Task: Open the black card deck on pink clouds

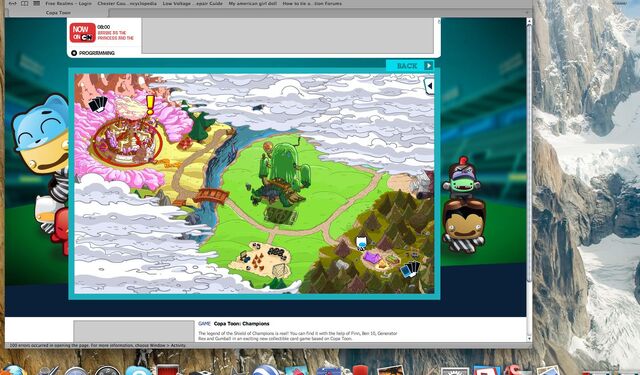Action: click(98, 104)
